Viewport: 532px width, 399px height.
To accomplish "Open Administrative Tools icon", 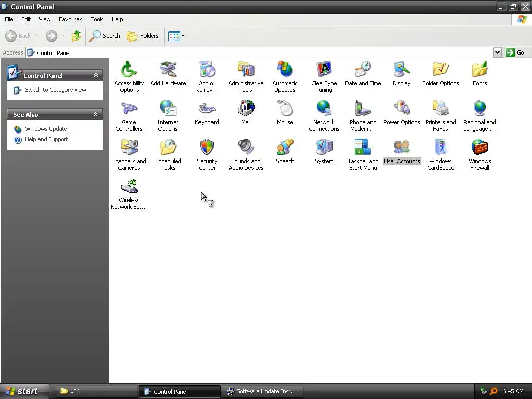I will tap(246, 70).
